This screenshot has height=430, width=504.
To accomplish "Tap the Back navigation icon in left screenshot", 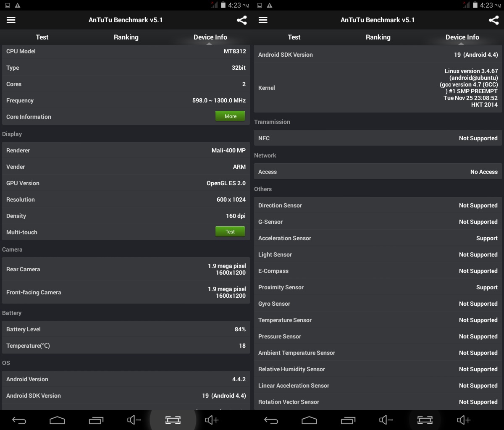I will [x=19, y=420].
